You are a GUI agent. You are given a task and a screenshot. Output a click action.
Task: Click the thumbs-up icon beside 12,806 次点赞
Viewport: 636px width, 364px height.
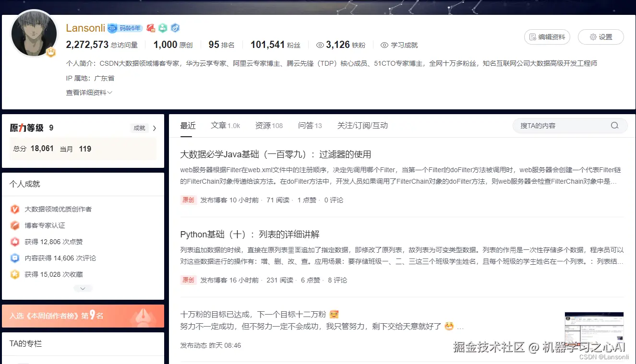[x=15, y=242]
